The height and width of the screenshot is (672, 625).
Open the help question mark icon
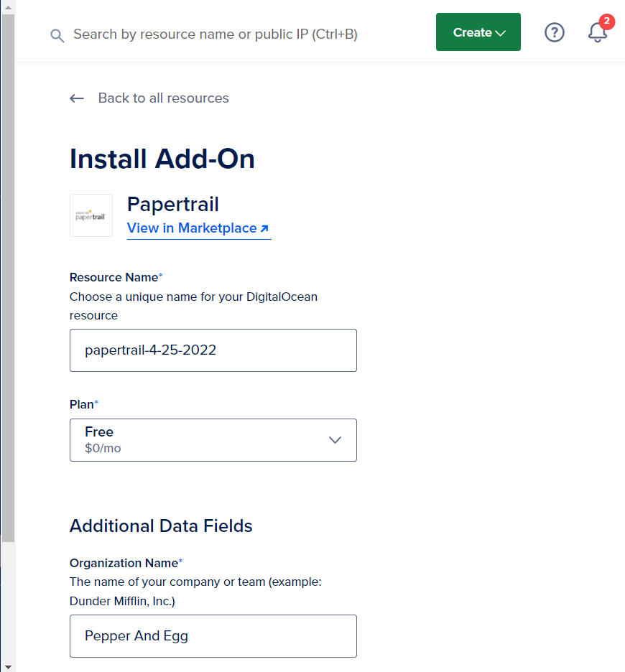[x=554, y=32]
